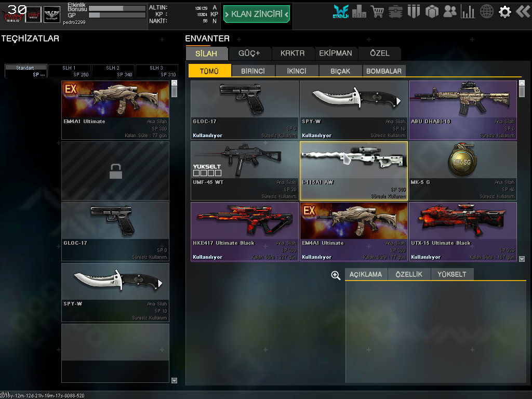The width and height of the screenshot is (532, 399).
Task: Click the empty bottom equipment slot
Action: click(115, 353)
